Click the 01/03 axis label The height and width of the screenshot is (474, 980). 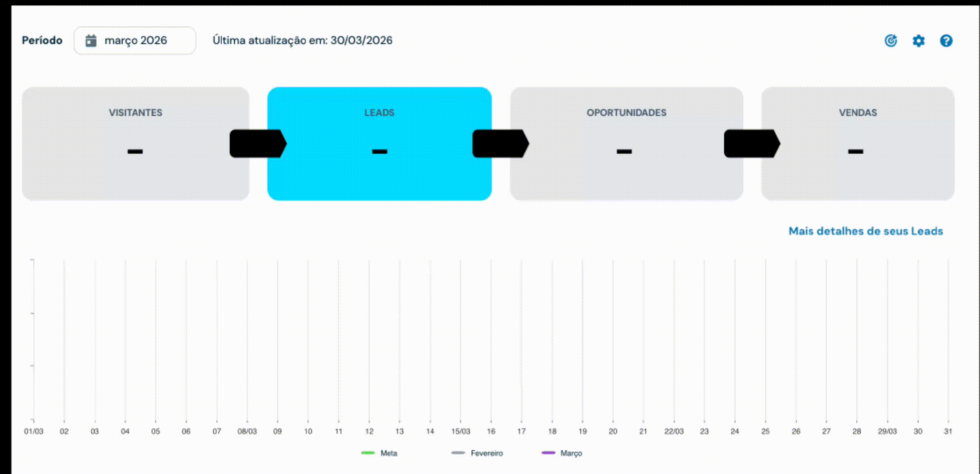[34, 431]
